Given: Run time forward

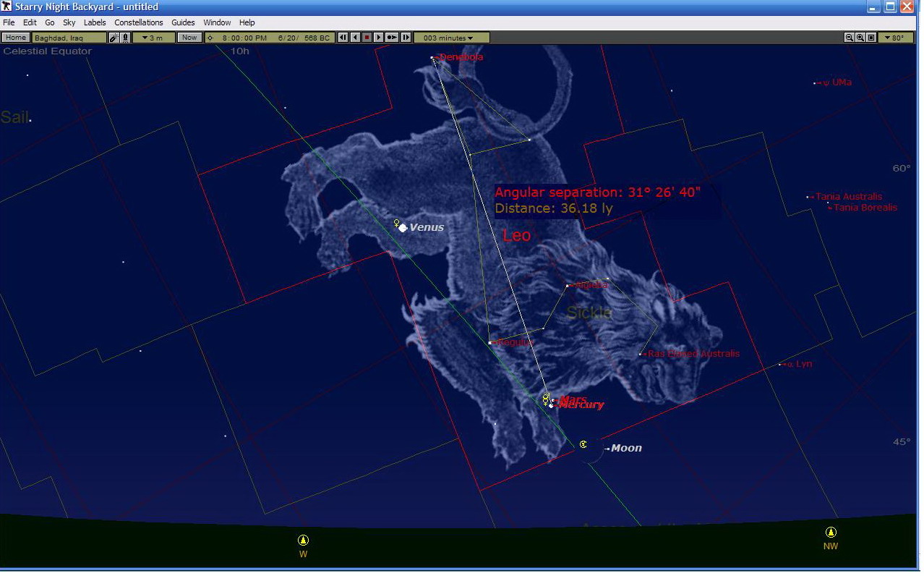Looking at the screenshot, I should (x=378, y=38).
